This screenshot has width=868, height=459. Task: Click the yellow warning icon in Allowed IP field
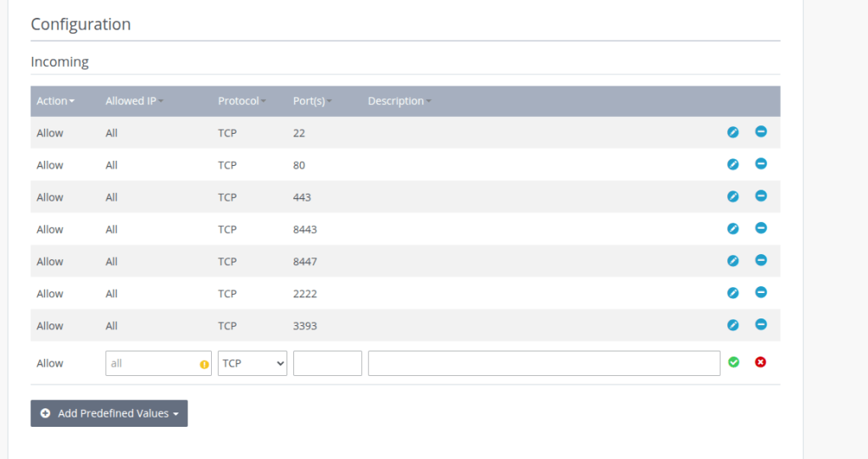tap(203, 364)
